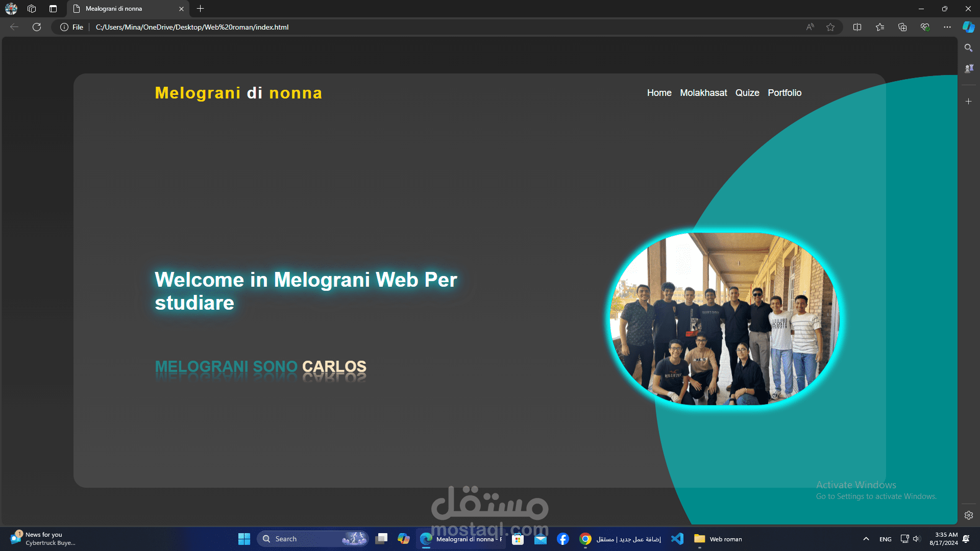Show hidden system tray icons chevron
Screen dimensions: 980x551
[x=866, y=539]
